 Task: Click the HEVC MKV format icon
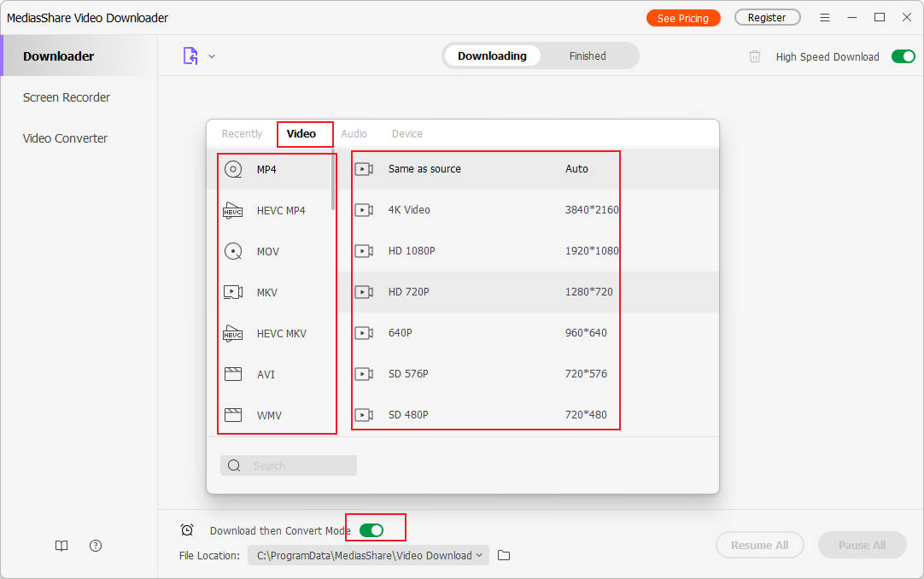[x=233, y=333]
